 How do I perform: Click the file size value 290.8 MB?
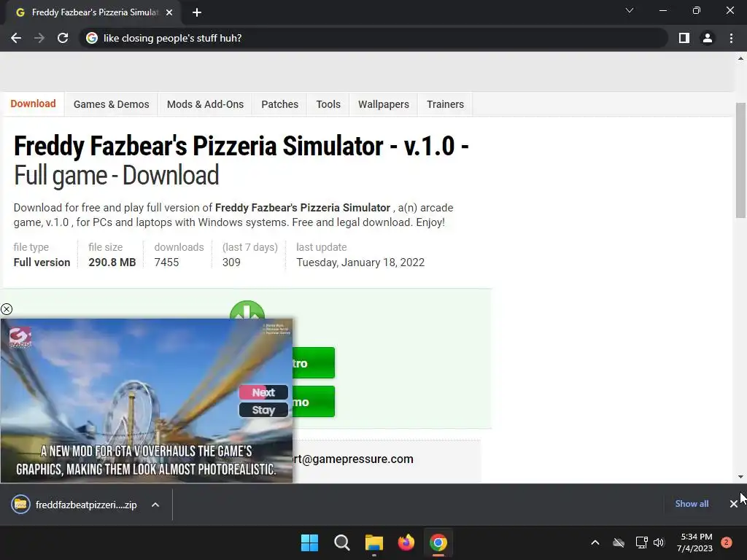coord(112,262)
